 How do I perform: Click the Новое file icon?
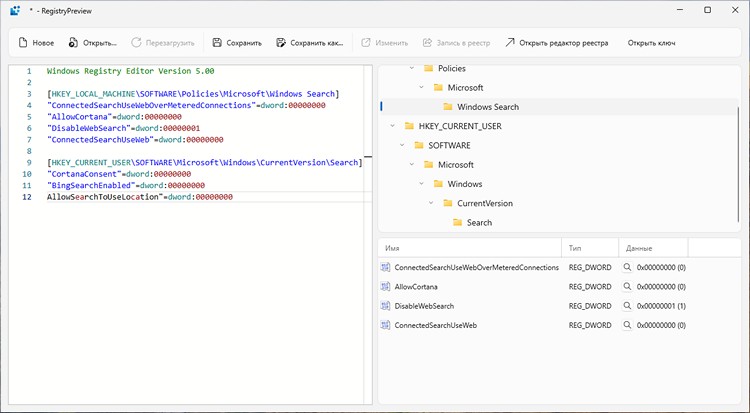click(x=23, y=43)
